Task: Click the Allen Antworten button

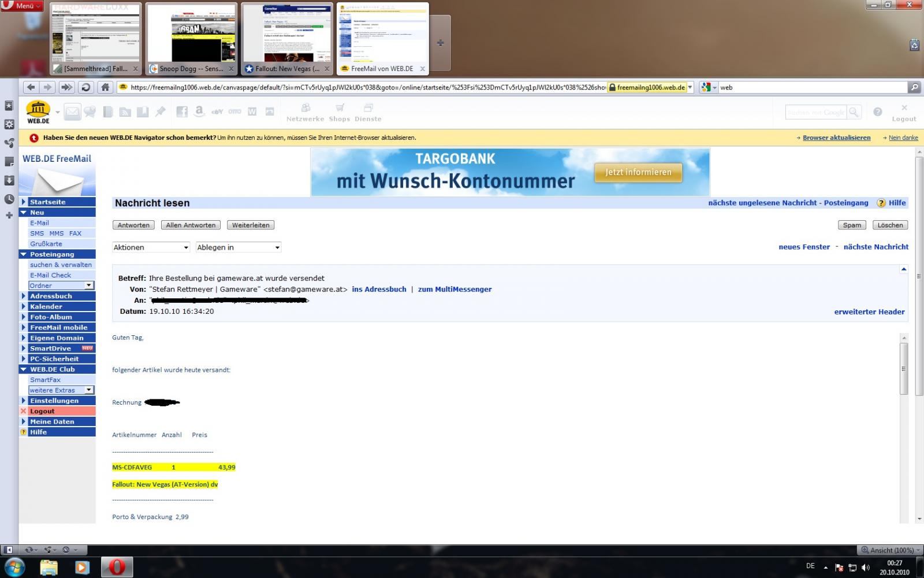Action: tap(191, 225)
